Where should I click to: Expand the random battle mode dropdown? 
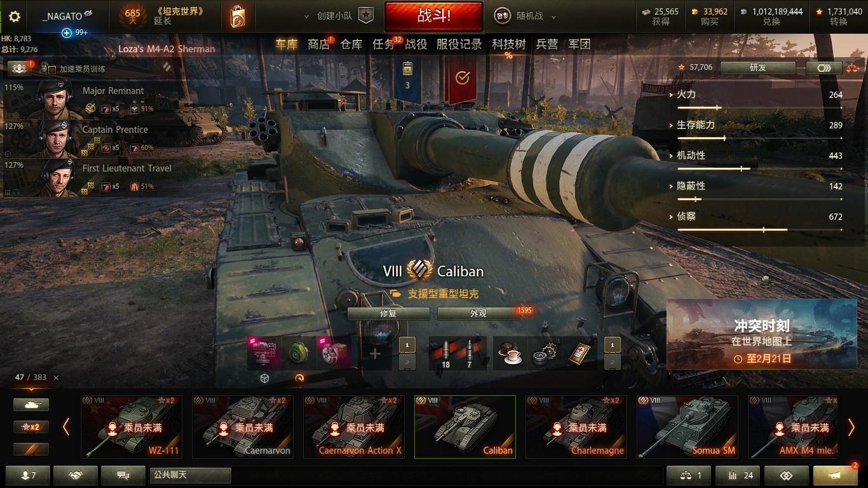point(553,17)
